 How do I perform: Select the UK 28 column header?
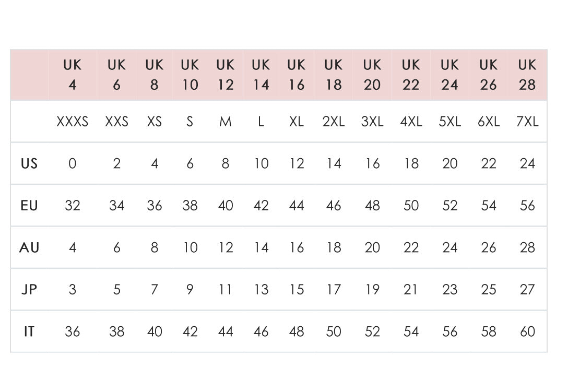coord(527,75)
